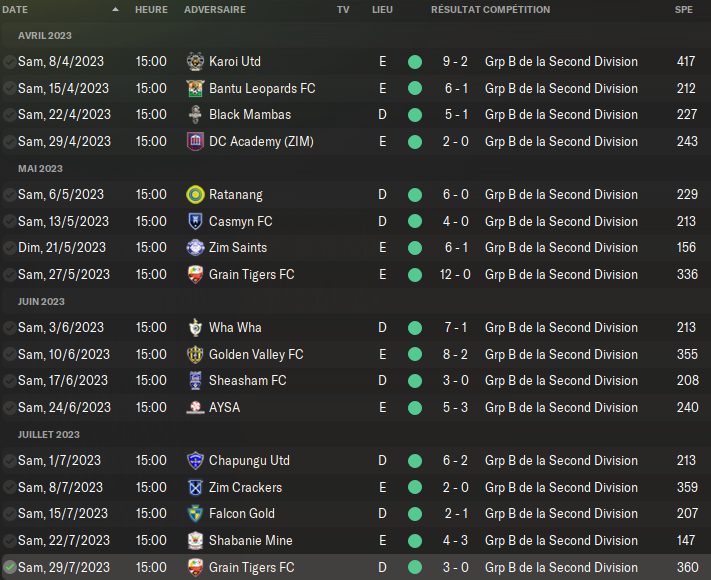711x580 pixels.
Task: Select the Casmyn FC shield icon
Action: [x=195, y=221]
